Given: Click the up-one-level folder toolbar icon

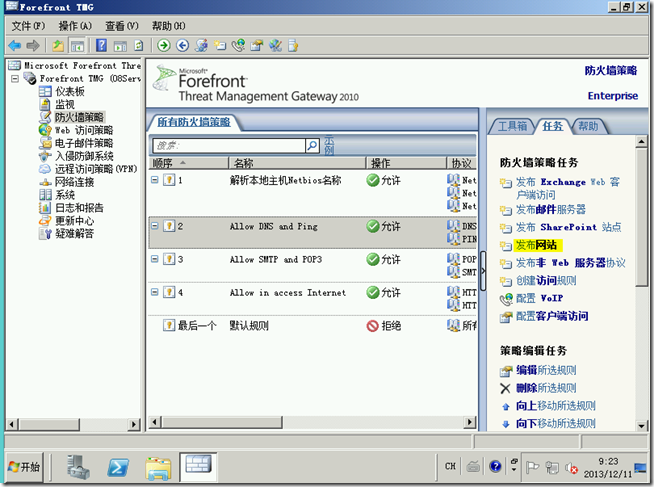Looking at the screenshot, I should [x=58, y=45].
